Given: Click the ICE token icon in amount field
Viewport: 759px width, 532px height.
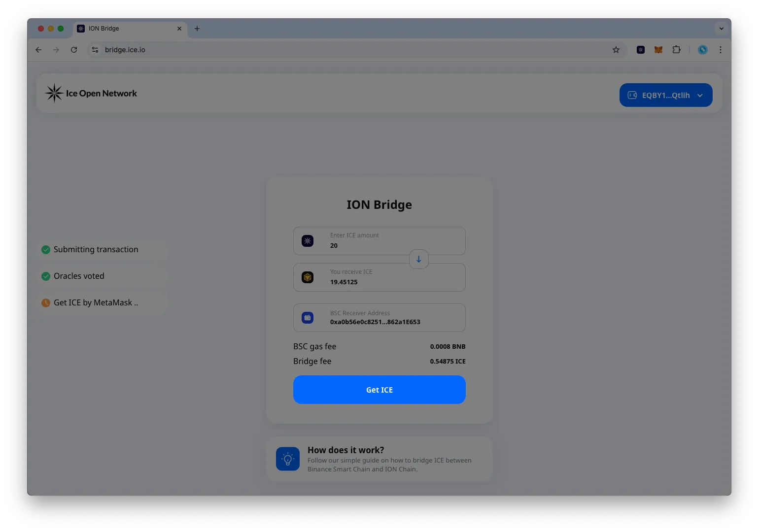Looking at the screenshot, I should click(308, 241).
